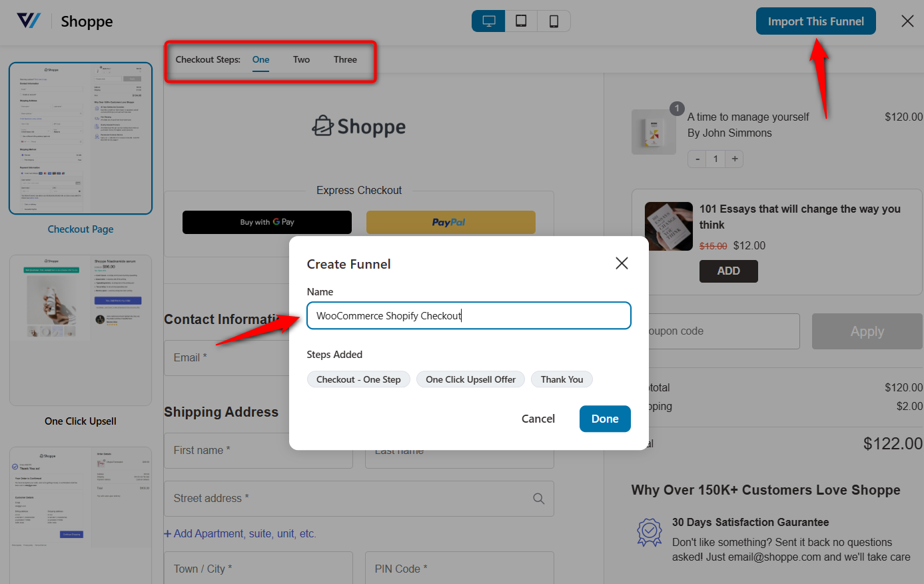Open the Thank You page thumbnail
The image size is (924, 584).
point(81,515)
